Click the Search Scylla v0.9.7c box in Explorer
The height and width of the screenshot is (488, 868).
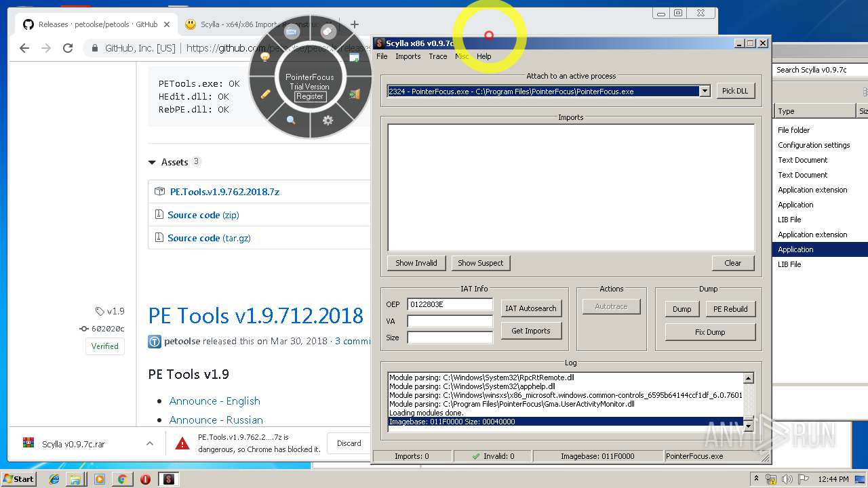(x=821, y=70)
